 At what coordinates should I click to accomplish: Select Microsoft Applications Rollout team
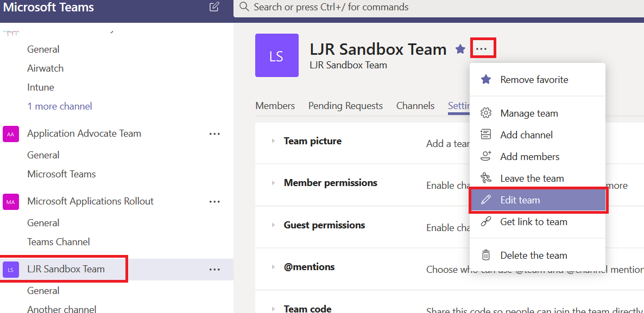point(90,201)
